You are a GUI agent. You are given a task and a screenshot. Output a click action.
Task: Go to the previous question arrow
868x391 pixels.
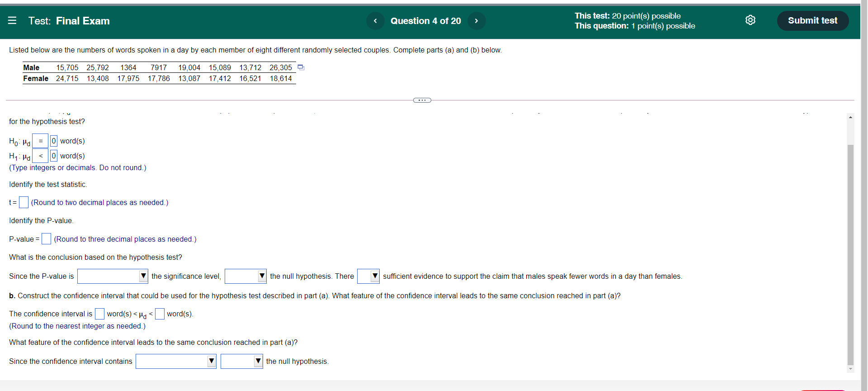[x=375, y=21]
